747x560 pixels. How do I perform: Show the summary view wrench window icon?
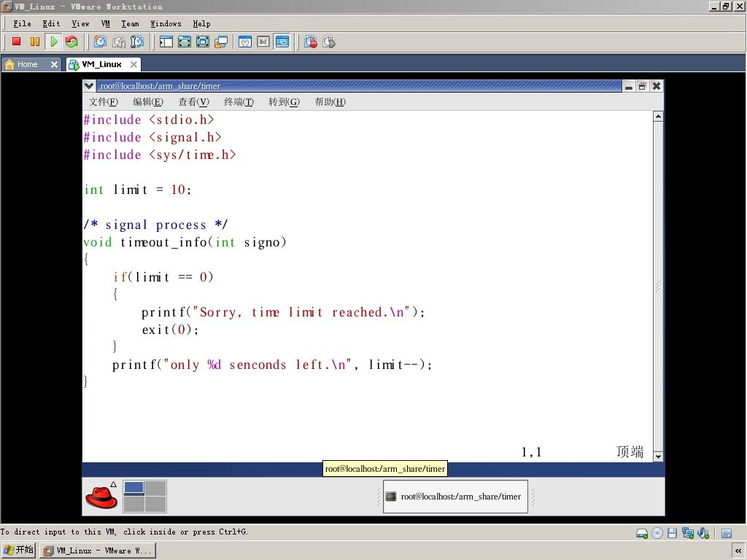[245, 42]
